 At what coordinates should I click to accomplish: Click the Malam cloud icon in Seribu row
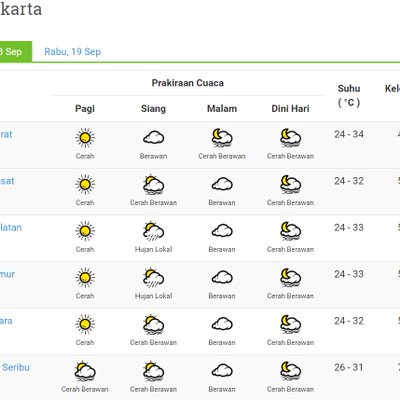(x=222, y=371)
